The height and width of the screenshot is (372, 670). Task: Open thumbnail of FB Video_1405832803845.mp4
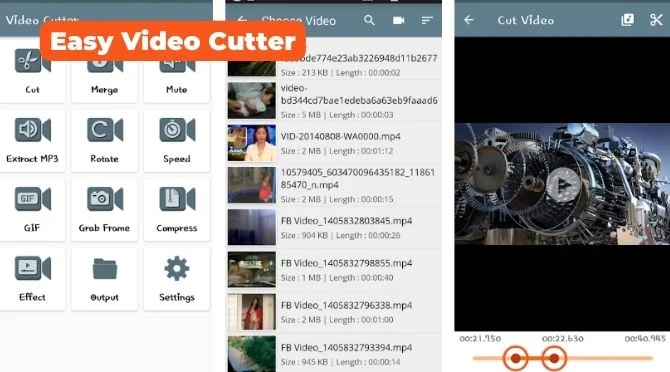252,227
